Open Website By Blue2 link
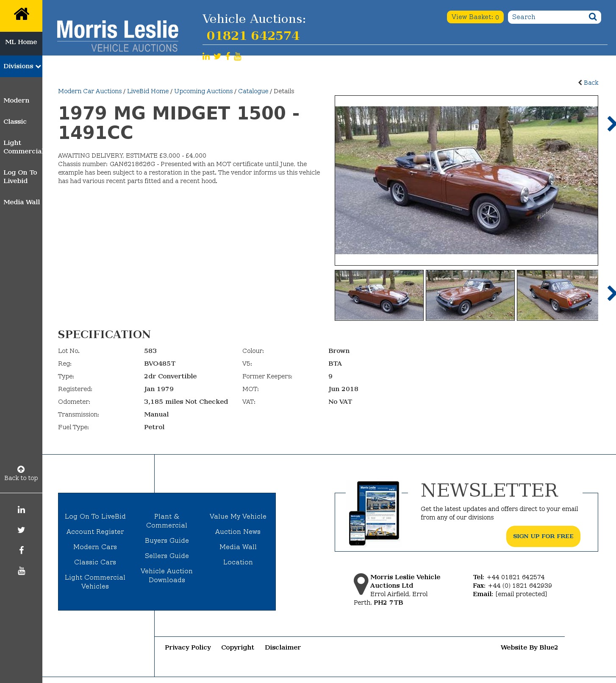The height and width of the screenshot is (683, 616). tap(530, 647)
